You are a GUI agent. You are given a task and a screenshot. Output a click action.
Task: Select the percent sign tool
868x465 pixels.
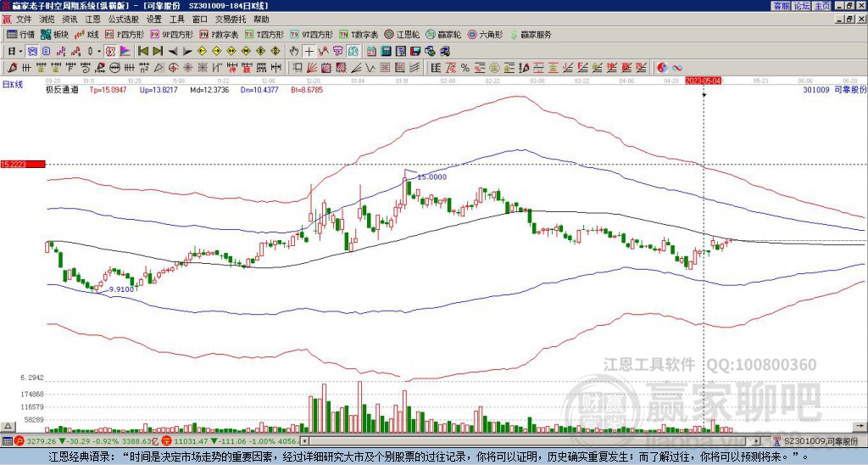(465, 68)
